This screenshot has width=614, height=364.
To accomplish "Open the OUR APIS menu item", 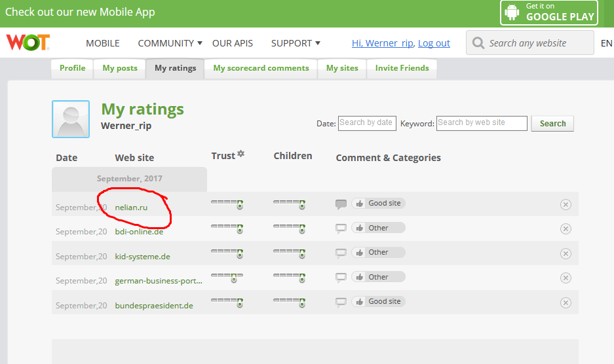I will click(233, 43).
